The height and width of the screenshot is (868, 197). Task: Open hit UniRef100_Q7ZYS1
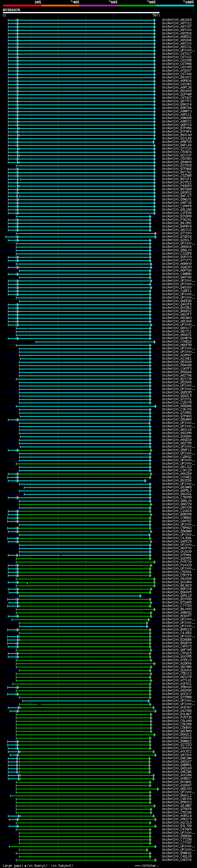[x=177, y=399]
